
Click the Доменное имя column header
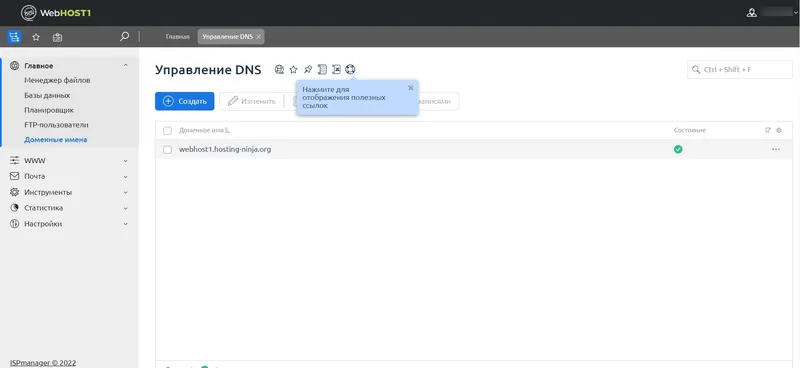click(201, 131)
